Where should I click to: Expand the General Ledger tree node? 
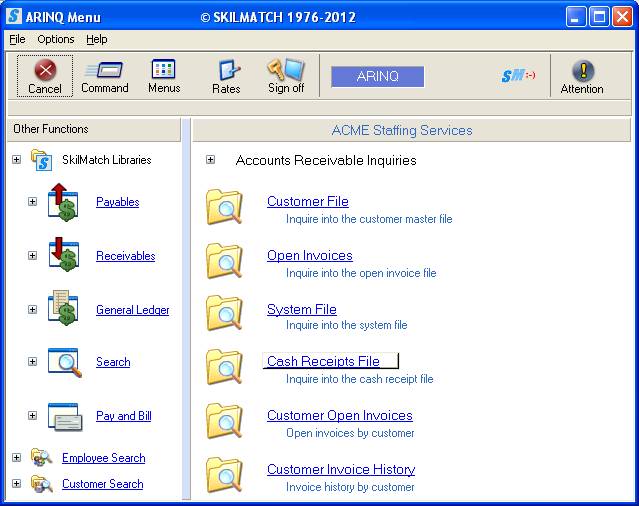pyautogui.click(x=32, y=309)
